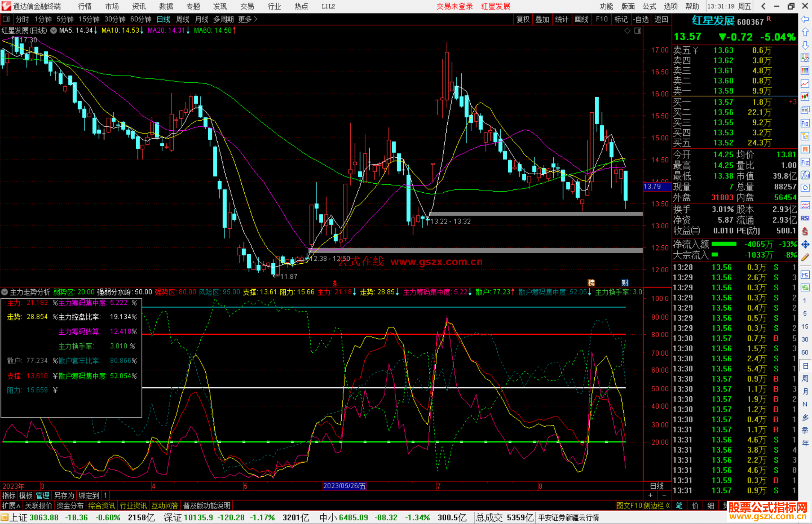
Task: Click the RSI indicator sidebar icon
Action: coord(805,218)
